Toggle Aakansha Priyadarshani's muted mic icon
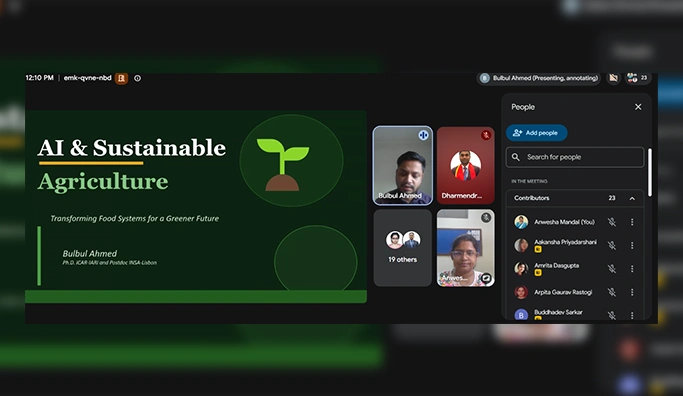 click(612, 245)
